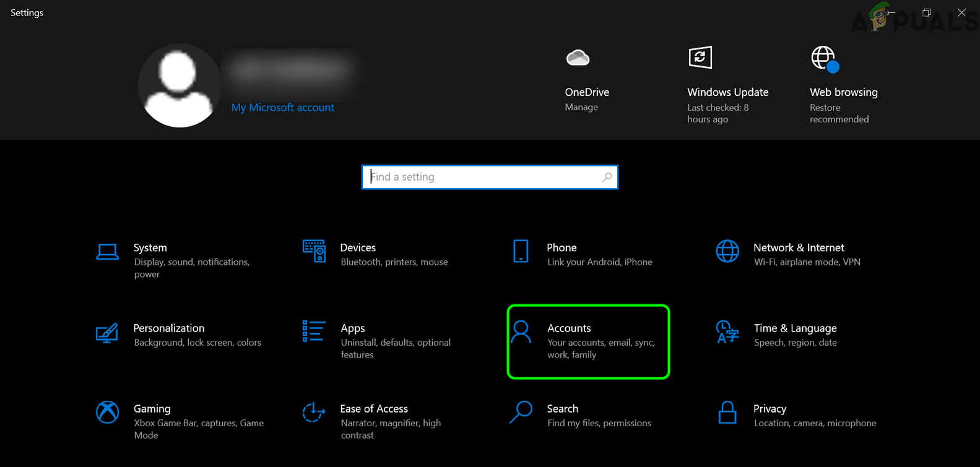980x467 pixels.
Task: Select the Accounts person icon
Action: pyautogui.click(x=521, y=332)
